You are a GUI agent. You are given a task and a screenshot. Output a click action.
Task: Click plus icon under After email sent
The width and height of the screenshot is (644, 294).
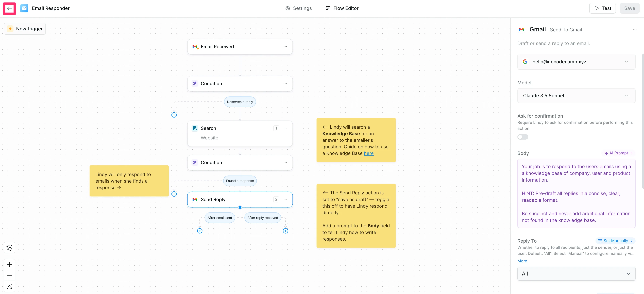(x=199, y=231)
